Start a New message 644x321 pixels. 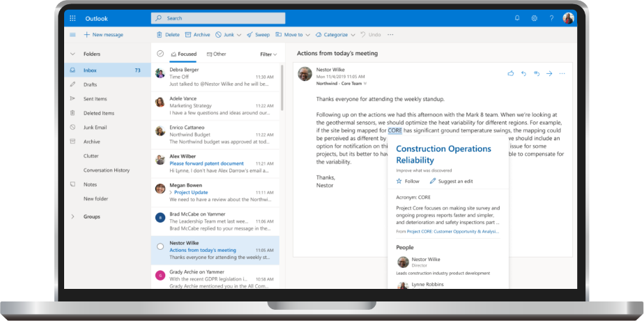103,35
